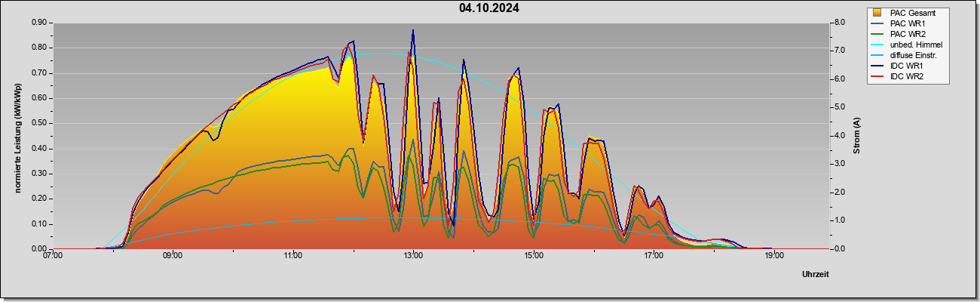Click the Uhrzeit axis title

click(816, 274)
